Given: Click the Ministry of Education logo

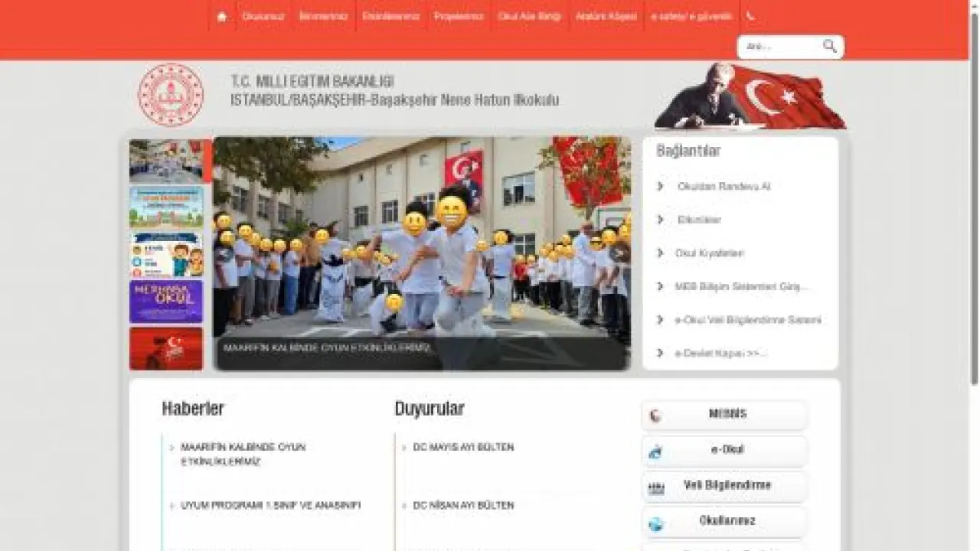Looking at the screenshot, I should tap(171, 95).
